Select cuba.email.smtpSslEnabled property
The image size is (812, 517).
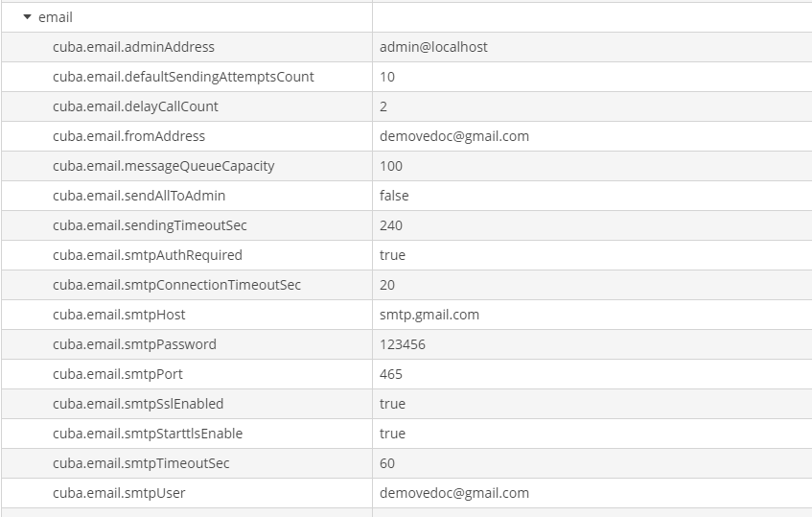tap(138, 404)
